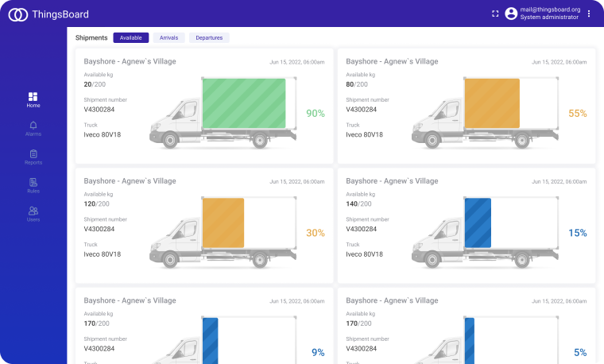The height and width of the screenshot is (364, 604).
Task: Click route title in the 55% card
Action: 392,61
